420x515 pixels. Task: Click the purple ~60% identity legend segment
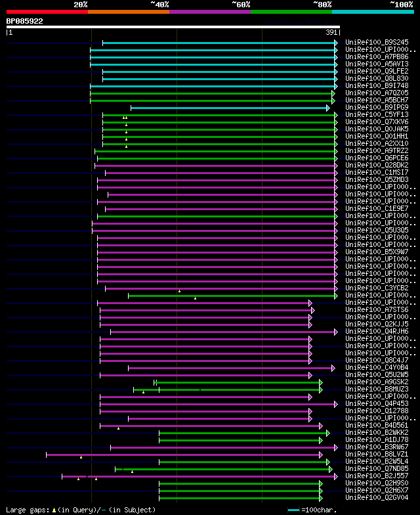[x=210, y=12]
